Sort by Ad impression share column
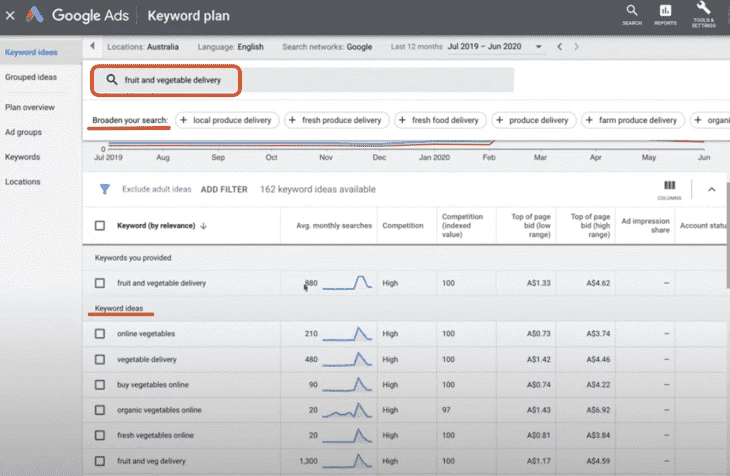The height and width of the screenshot is (476, 730). (646, 225)
